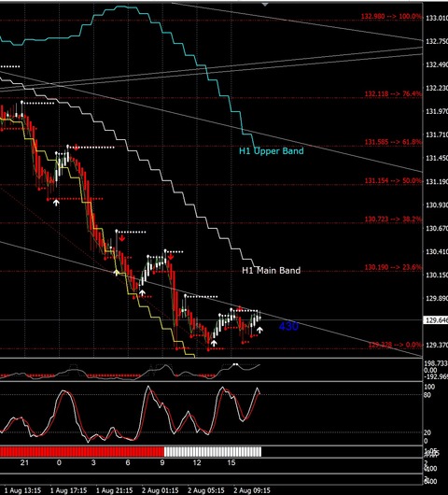Select the "129.328 --> 0.0%" Fibonacci label

coord(395,345)
